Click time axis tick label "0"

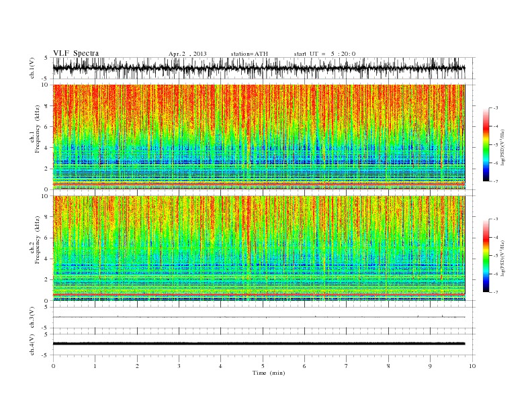(x=53, y=366)
